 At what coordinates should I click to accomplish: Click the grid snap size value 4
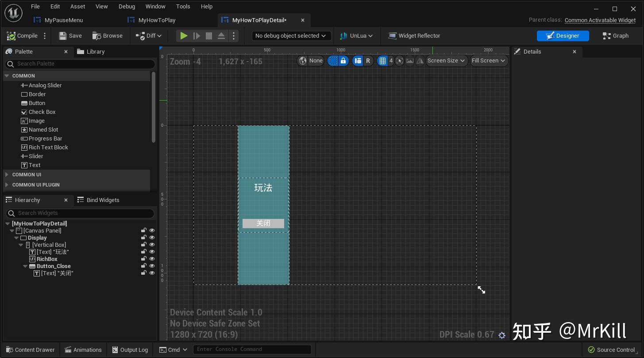(x=391, y=61)
